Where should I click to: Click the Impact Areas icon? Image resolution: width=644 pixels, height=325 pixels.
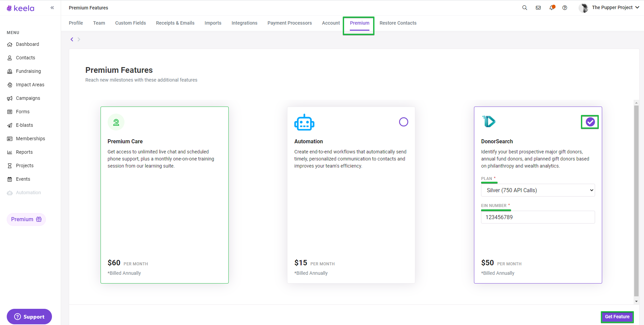(10, 85)
